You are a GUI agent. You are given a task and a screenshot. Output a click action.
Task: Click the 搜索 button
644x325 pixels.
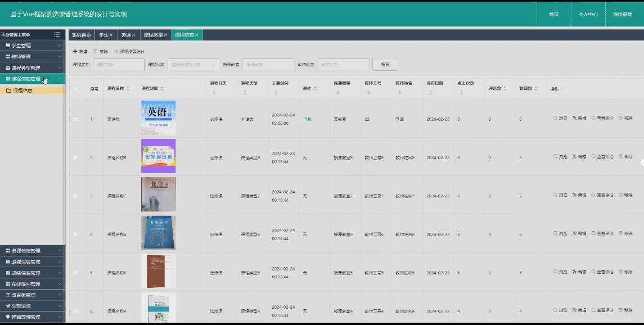tap(385, 65)
